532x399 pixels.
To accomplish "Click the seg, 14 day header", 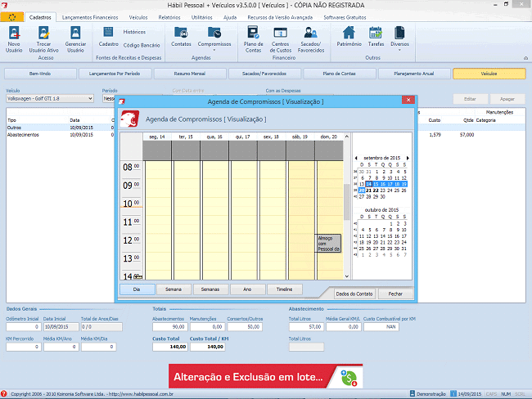I will (x=157, y=137).
